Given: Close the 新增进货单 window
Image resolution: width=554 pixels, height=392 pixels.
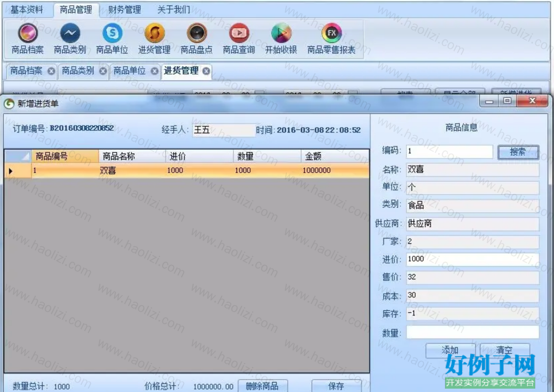Looking at the screenshot, I should (532, 101).
